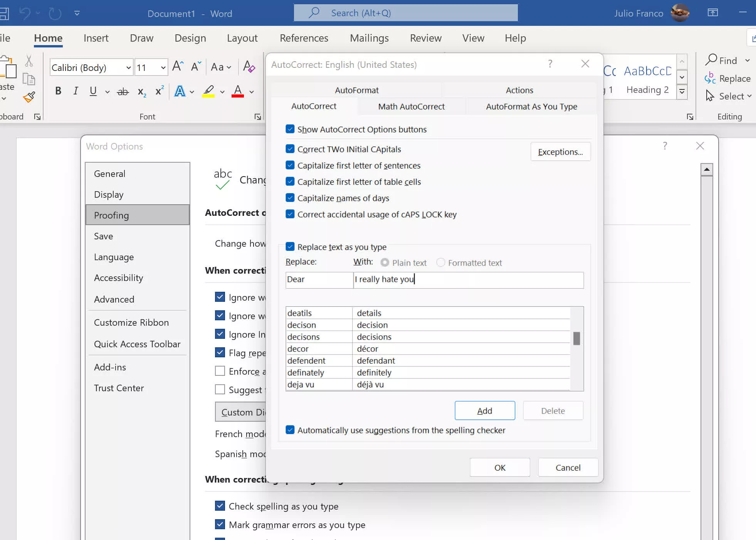Select the Format Painter brush icon

(x=29, y=96)
